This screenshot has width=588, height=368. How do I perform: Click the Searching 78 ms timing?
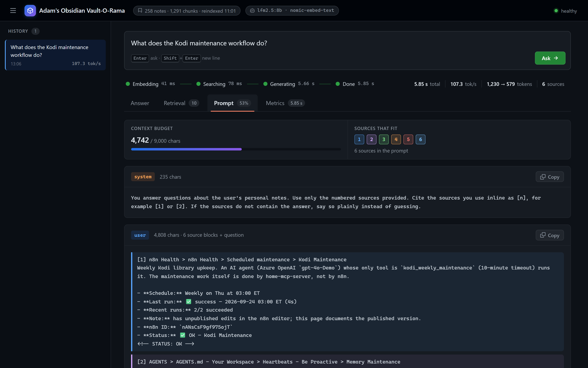(x=235, y=84)
